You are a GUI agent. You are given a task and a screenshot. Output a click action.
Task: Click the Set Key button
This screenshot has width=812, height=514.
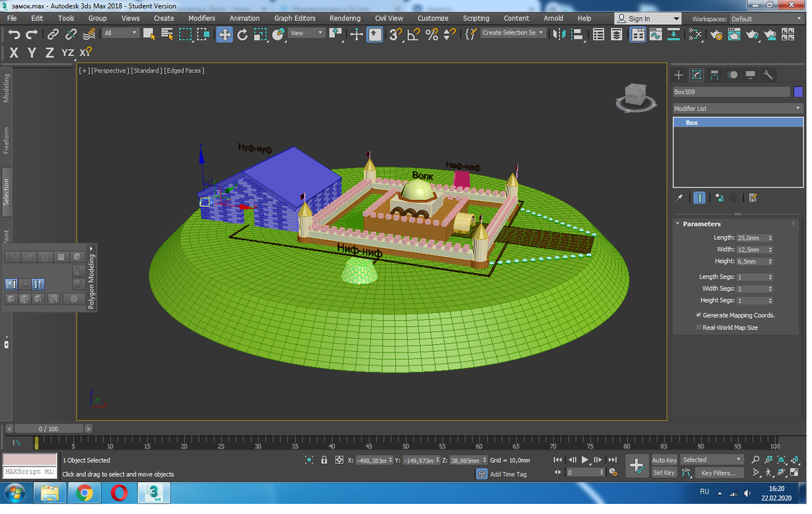[x=664, y=473]
